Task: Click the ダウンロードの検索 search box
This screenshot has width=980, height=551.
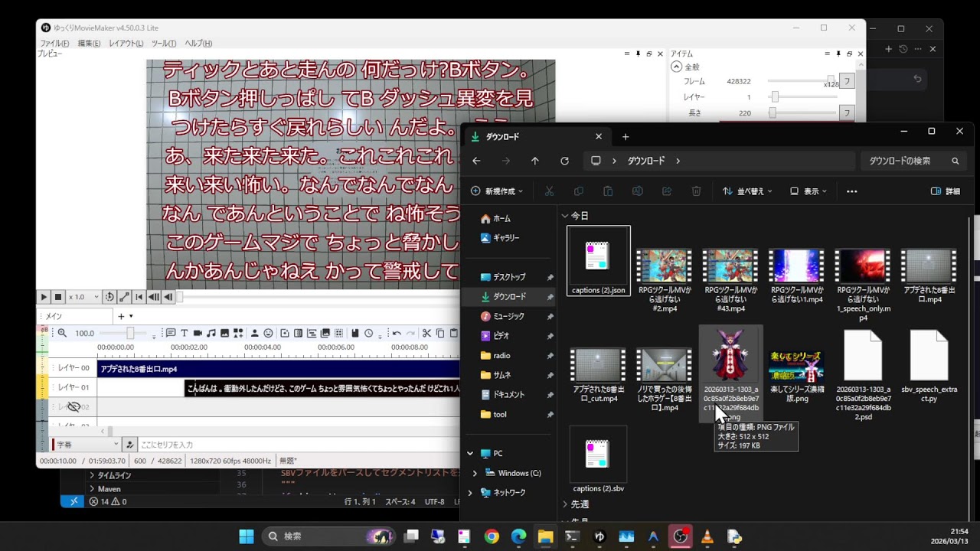Action: 914,161
